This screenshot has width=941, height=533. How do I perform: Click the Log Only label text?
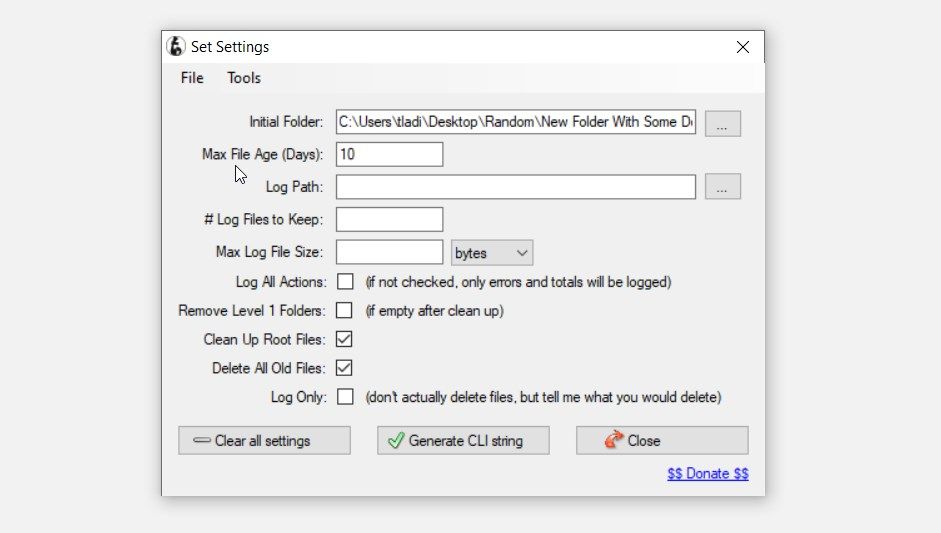(x=298, y=397)
